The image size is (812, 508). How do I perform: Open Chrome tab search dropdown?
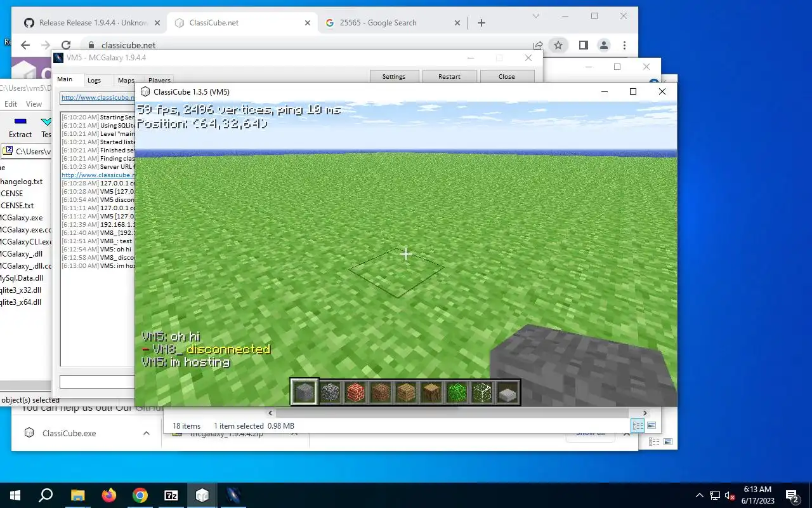pyautogui.click(x=536, y=16)
